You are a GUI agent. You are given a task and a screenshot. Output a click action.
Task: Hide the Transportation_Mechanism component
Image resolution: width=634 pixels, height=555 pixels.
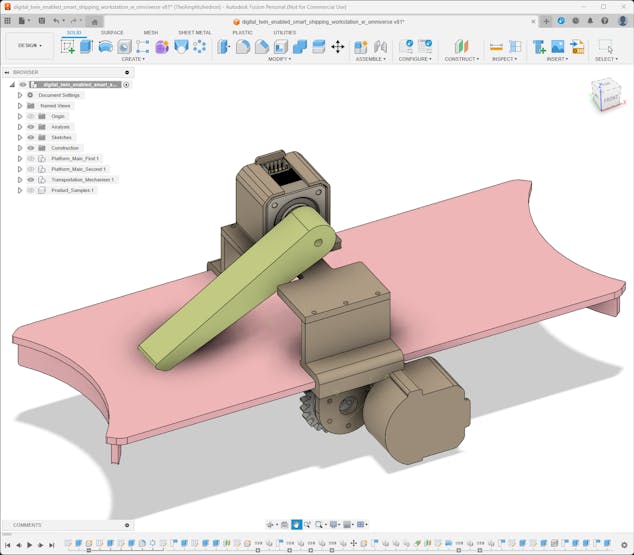pos(31,180)
